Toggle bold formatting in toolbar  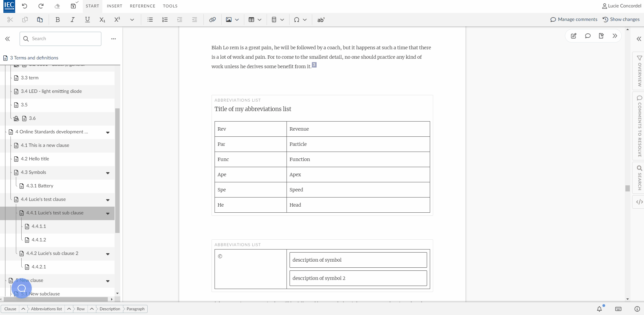58,20
